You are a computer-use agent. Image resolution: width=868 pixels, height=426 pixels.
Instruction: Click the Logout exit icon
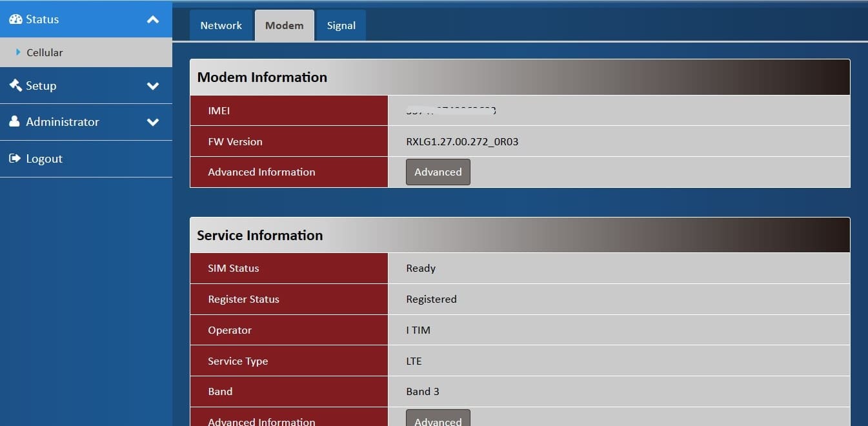point(15,159)
